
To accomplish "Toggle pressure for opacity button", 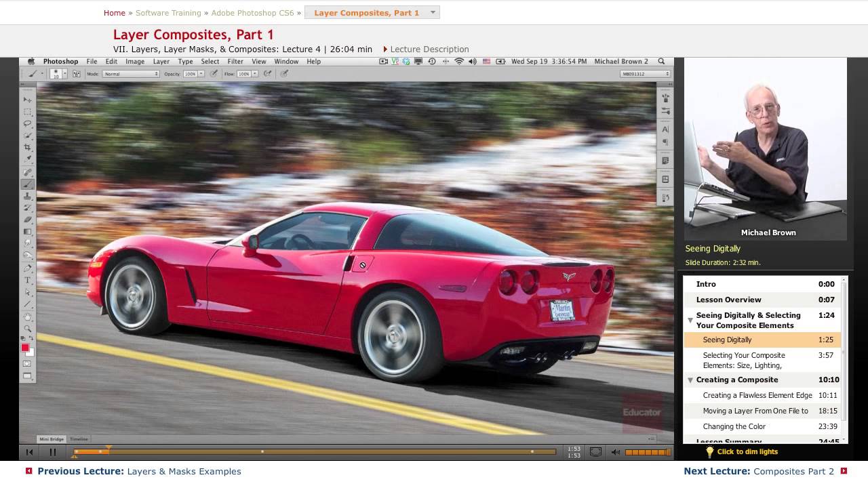I will point(214,74).
